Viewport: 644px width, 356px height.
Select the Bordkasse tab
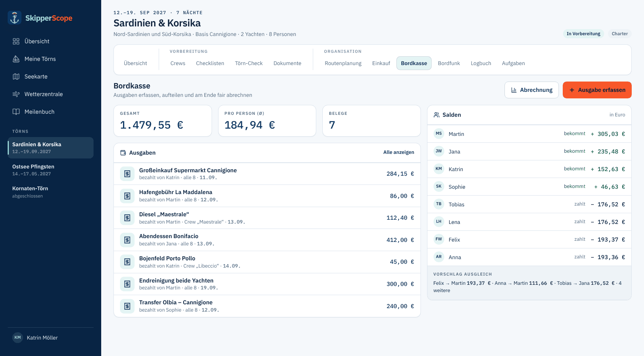(x=414, y=63)
